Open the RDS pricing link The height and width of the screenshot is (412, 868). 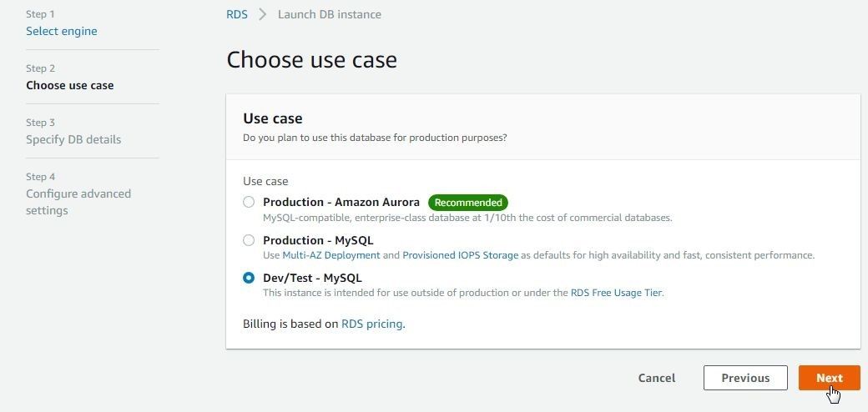tap(372, 324)
